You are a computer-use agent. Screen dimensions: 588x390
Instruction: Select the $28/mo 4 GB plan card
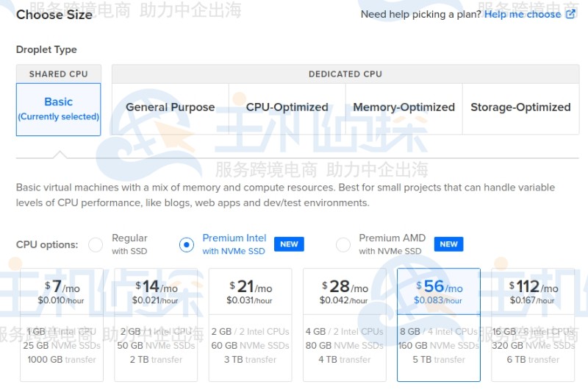(344, 325)
